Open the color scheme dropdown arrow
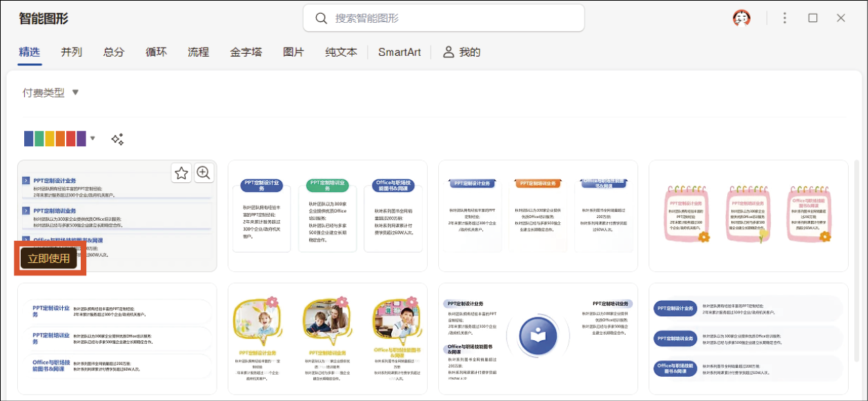This screenshot has height=401, width=868. pos(92,139)
